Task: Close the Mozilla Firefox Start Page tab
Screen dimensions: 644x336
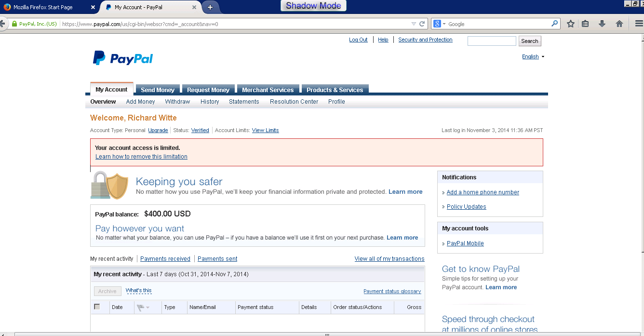Action: pos(93,7)
